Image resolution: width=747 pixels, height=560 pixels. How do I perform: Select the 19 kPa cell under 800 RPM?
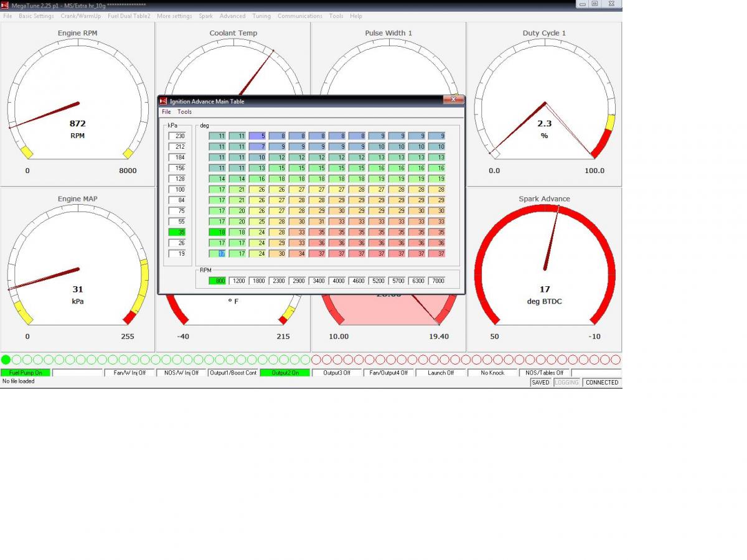[x=217, y=253]
